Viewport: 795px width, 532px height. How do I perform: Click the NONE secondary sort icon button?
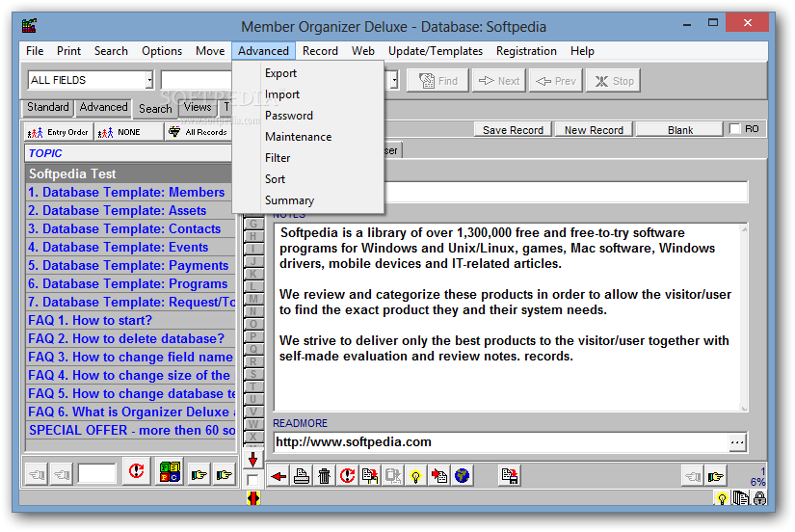(x=129, y=132)
